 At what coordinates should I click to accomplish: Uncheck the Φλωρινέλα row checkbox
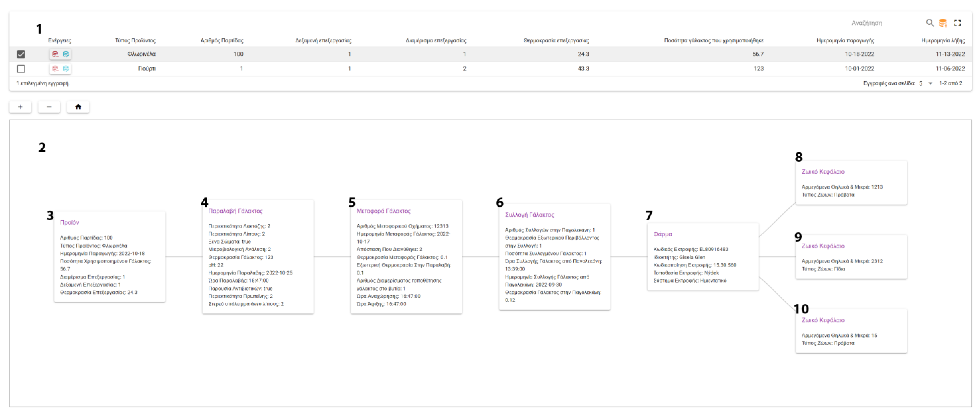pos(21,55)
